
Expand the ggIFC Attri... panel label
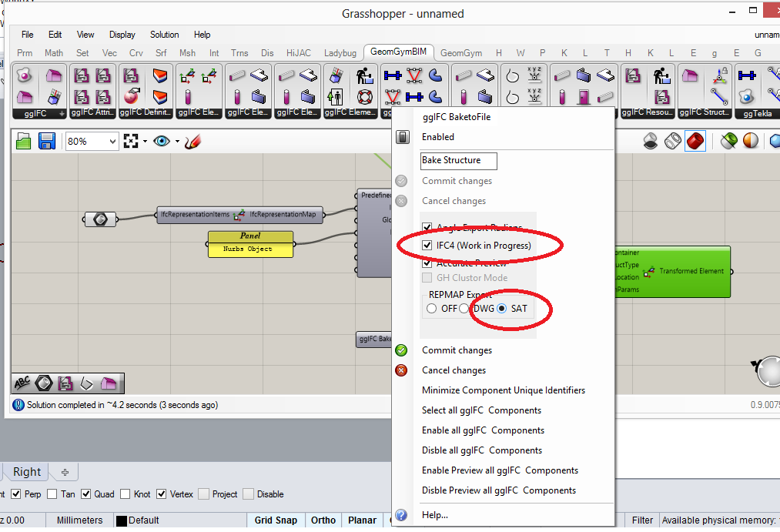[92, 113]
